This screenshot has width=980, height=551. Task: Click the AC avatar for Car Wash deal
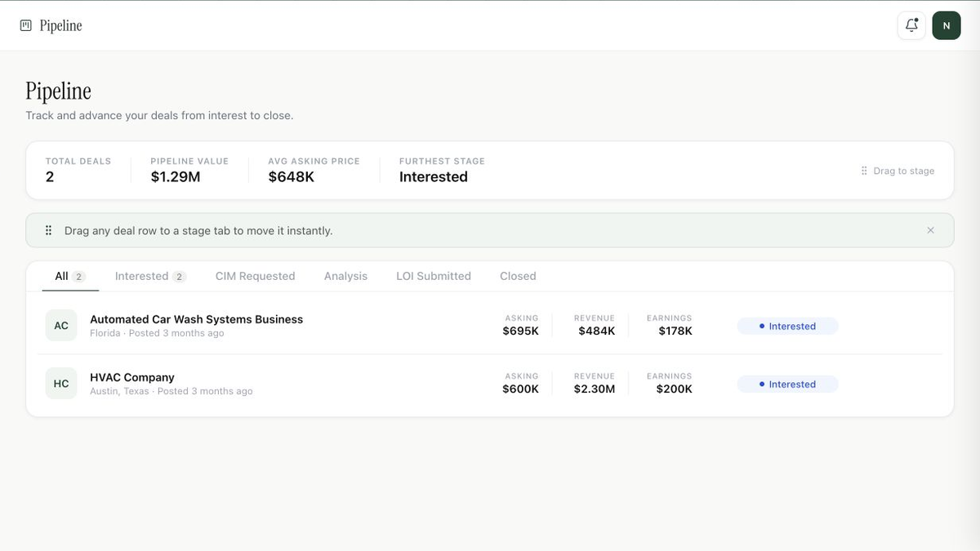coord(61,326)
